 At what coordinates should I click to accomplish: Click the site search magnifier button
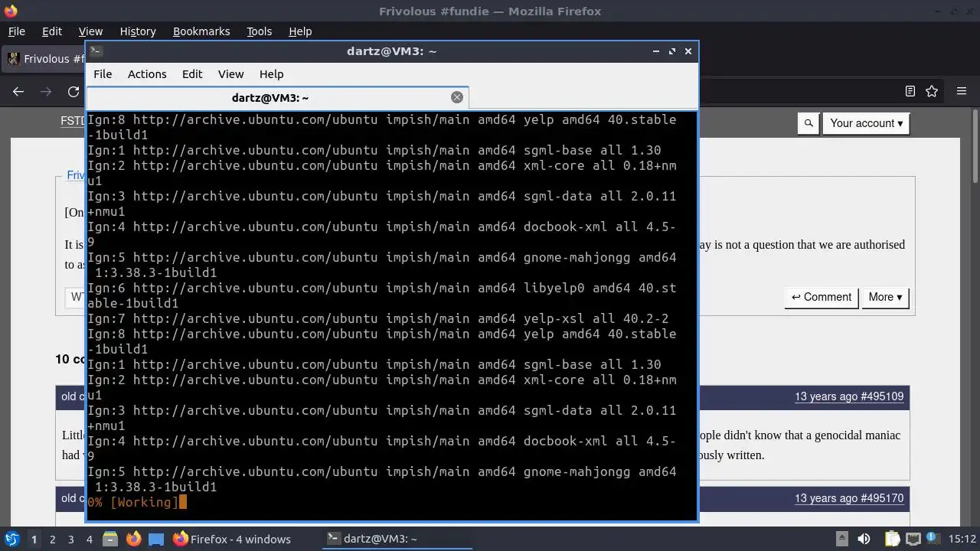[x=808, y=123]
